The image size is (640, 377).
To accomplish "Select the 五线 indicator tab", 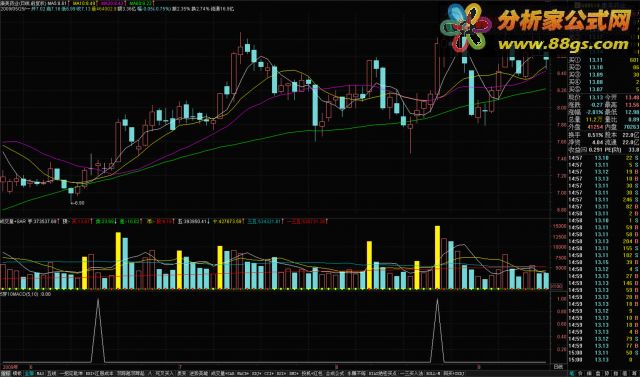I will 51,373.
